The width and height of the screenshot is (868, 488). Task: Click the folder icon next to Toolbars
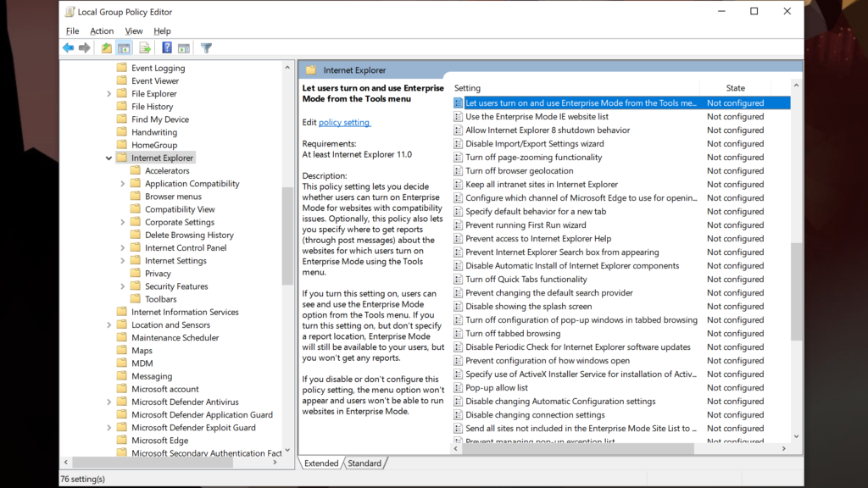(135, 299)
